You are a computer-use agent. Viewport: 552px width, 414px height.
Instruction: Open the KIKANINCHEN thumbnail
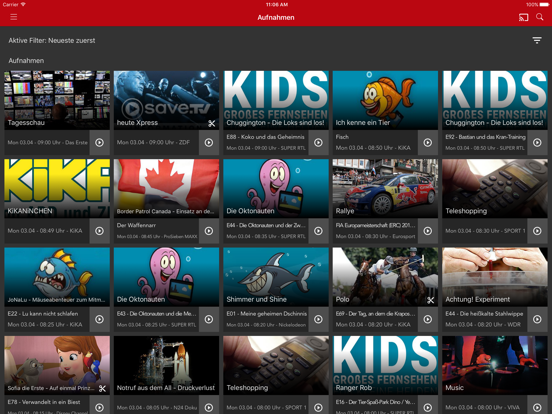coord(57,188)
